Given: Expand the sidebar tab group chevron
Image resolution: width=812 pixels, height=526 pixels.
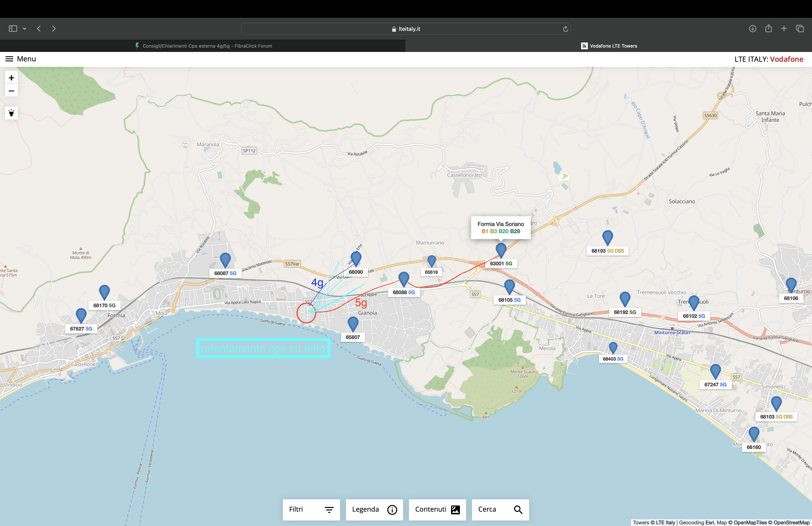Looking at the screenshot, I should point(25,29).
